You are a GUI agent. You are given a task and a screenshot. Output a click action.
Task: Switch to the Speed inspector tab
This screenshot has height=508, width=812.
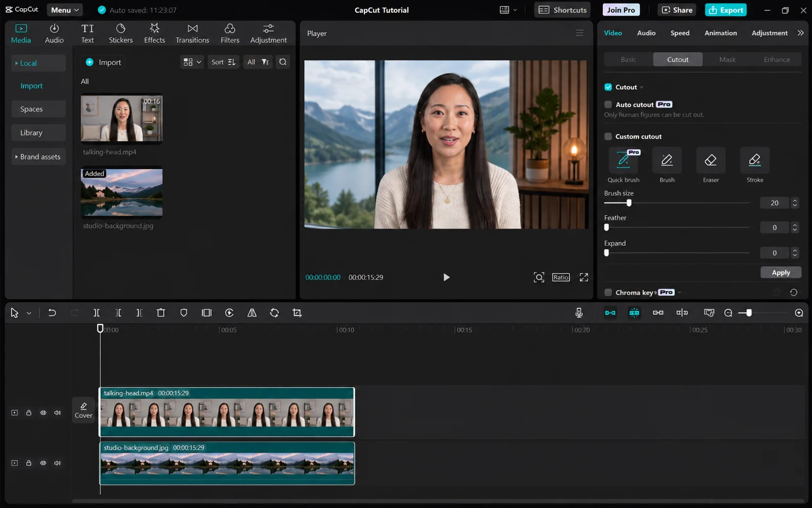tap(680, 33)
